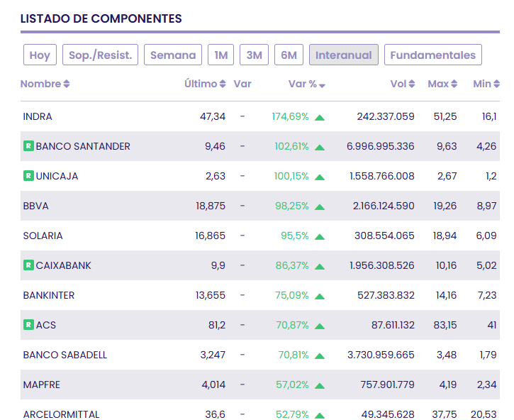
Task: Click the green R badge next to Unicaja
Action: coord(28,176)
